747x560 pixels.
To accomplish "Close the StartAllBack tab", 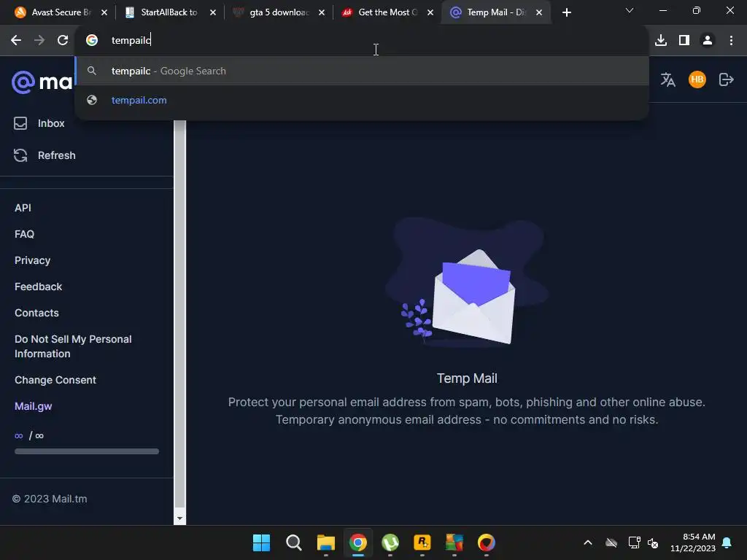I will [213, 13].
